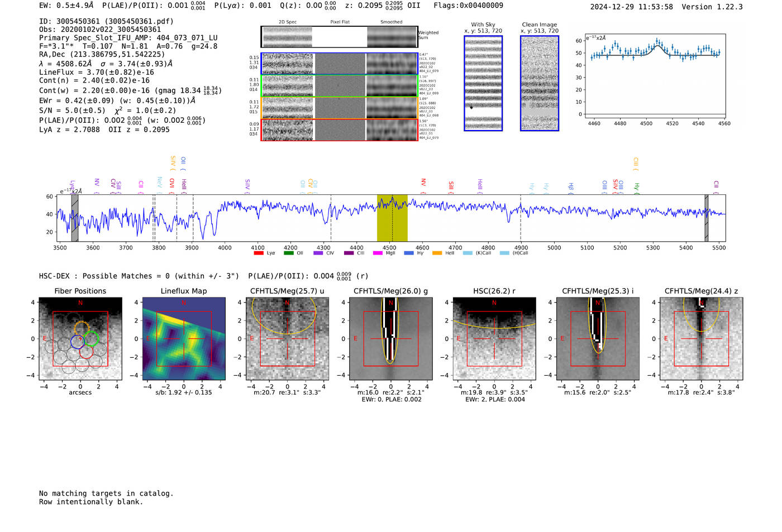
Task: Click the 'Cont(w)' gmag 18.34 line
Action: (x=130, y=90)
